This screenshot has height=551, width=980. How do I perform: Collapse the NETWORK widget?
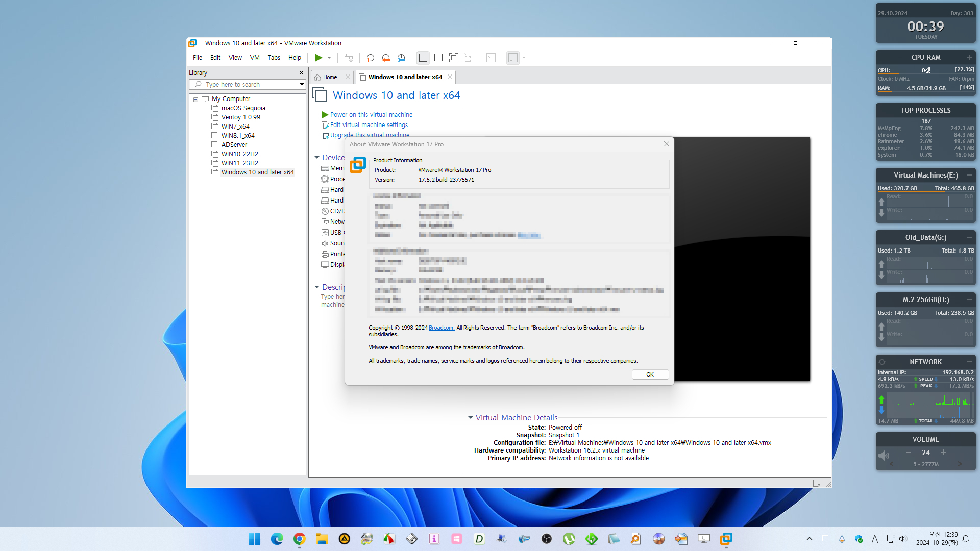(969, 362)
